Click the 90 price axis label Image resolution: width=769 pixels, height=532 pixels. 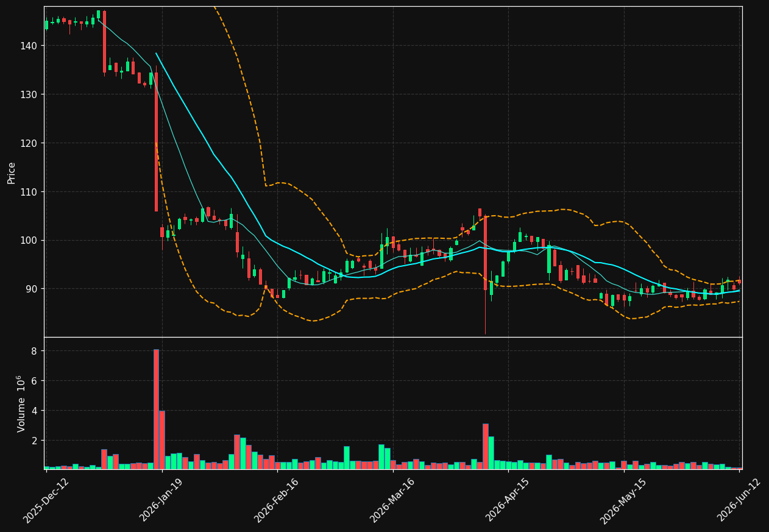(x=33, y=289)
